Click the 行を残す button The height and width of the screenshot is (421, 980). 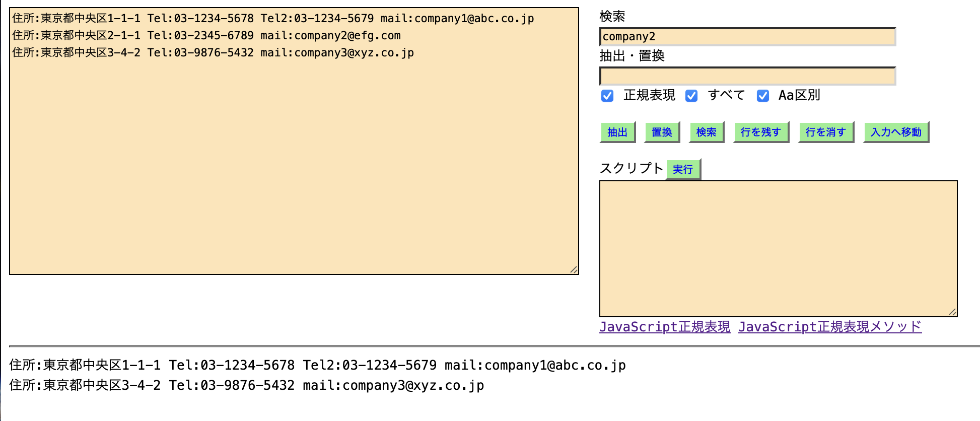(x=760, y=132)
